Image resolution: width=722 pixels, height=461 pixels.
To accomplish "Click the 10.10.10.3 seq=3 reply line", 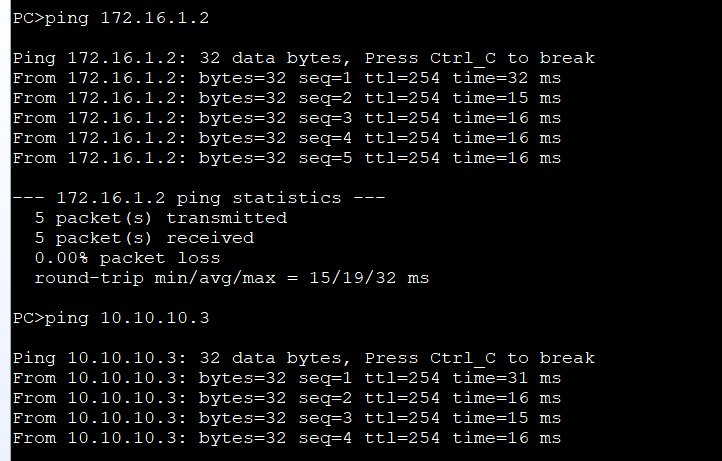I will [x=287, y=418].
